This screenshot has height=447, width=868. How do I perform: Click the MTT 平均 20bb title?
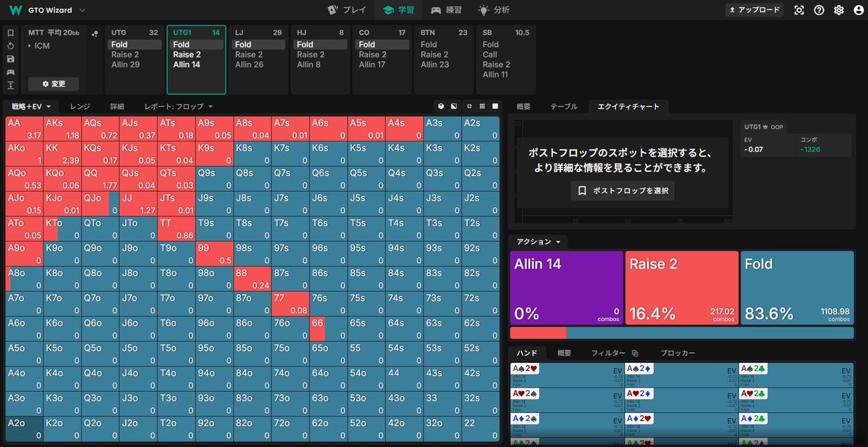54,33
